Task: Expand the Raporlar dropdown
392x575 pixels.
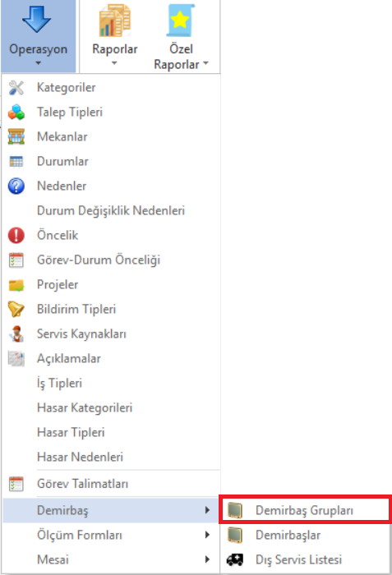Action: (114, 36)
